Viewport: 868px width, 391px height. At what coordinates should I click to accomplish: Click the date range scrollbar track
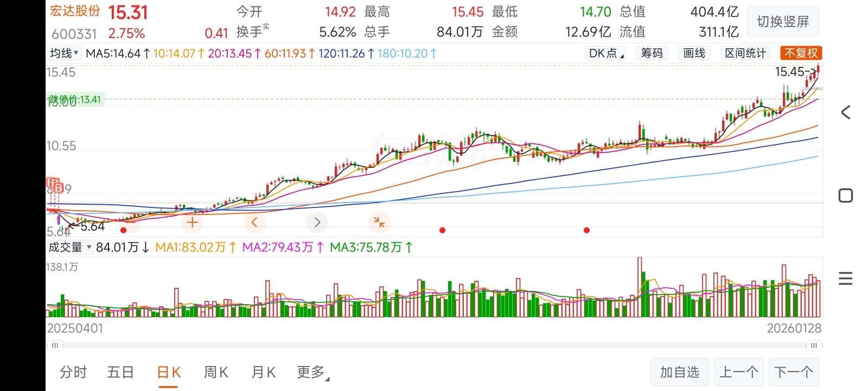click(434, 345)
